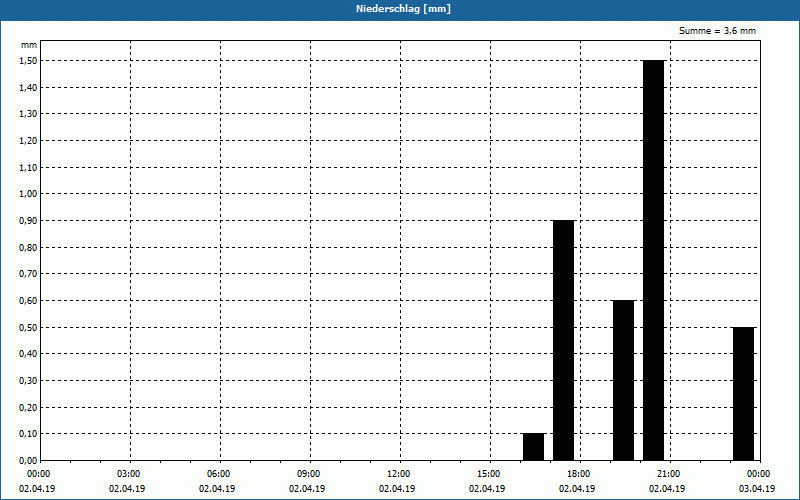The width and height of the screenshot is (800, 500).
Task: Click the 0,00 y-axis value
Action: point(28,460)
